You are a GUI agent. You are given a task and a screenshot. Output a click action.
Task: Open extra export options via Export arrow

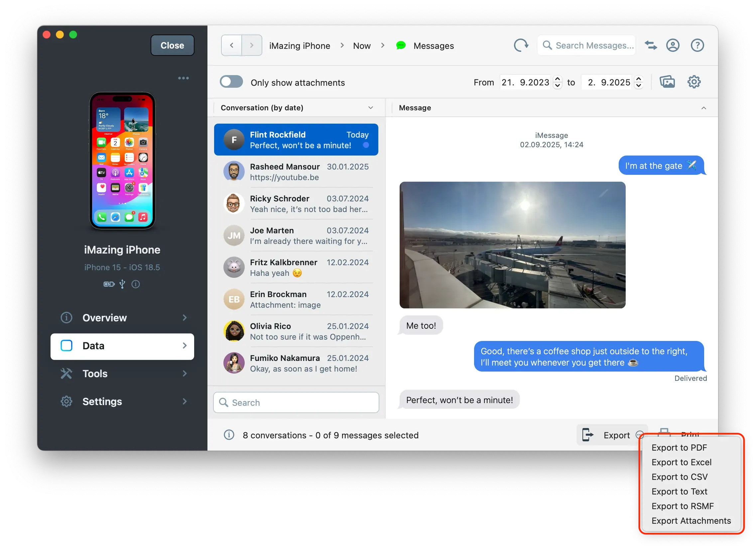640,435
